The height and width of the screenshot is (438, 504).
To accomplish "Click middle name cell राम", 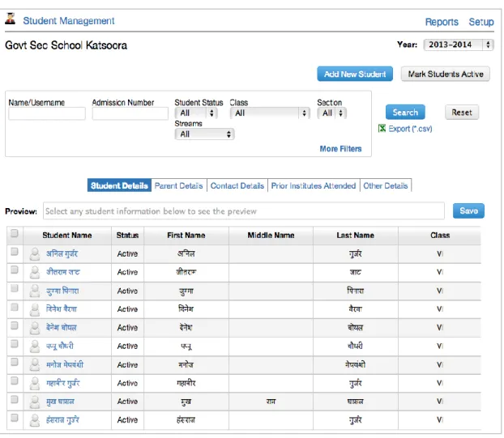I will (x=271, y=402).
